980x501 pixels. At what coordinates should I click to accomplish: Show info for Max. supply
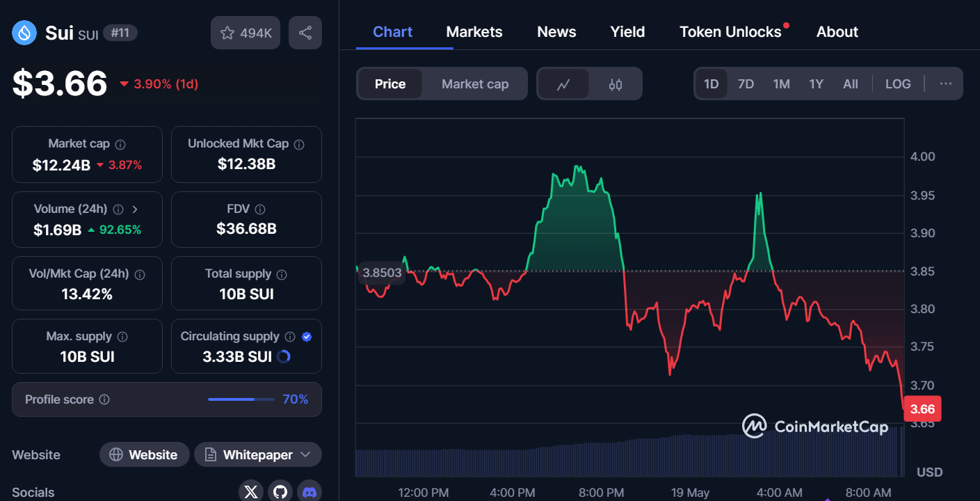122,337
